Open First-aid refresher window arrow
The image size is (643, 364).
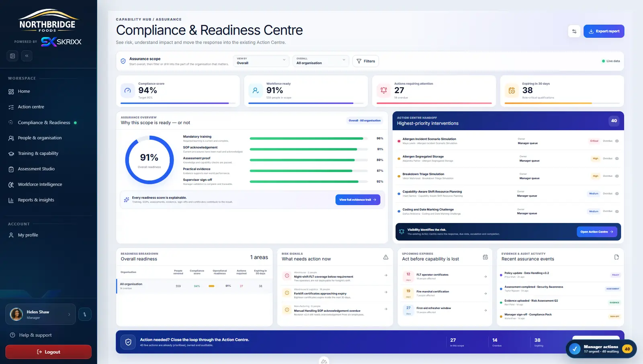tap(485, 310)
